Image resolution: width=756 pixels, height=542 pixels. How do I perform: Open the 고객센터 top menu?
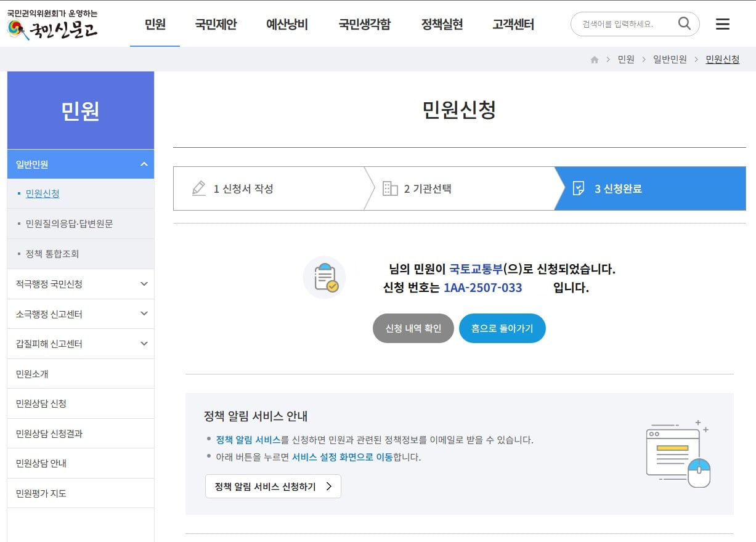(513, 24)
